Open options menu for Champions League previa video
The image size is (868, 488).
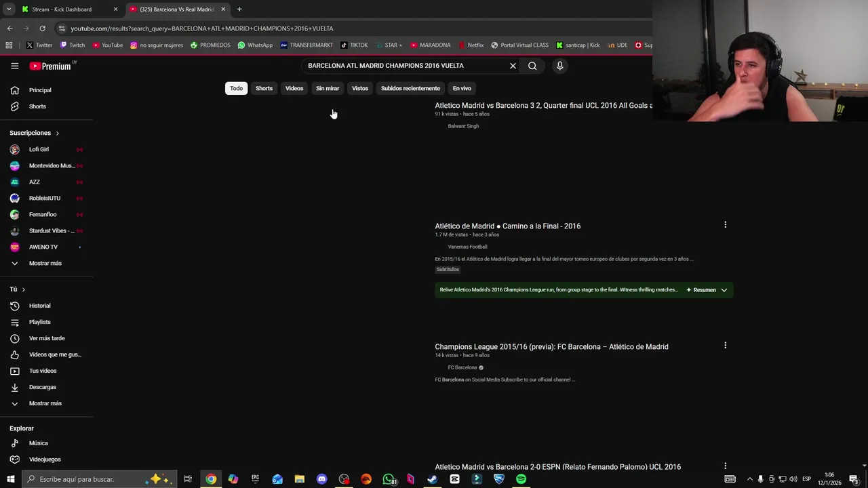(x=725, y=345)
